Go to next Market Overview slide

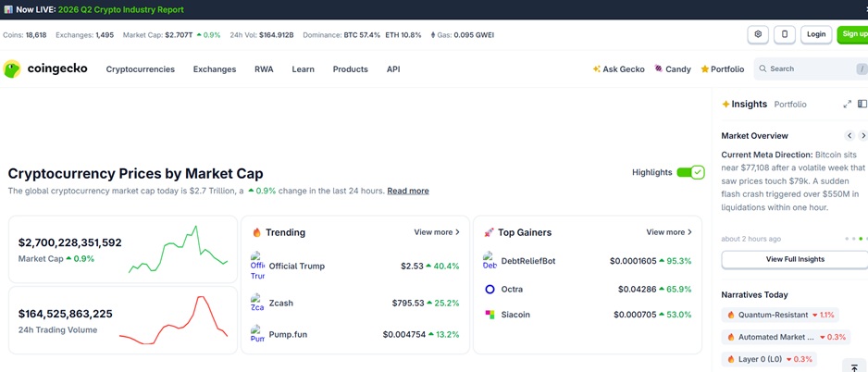click(x=863, y=136)
